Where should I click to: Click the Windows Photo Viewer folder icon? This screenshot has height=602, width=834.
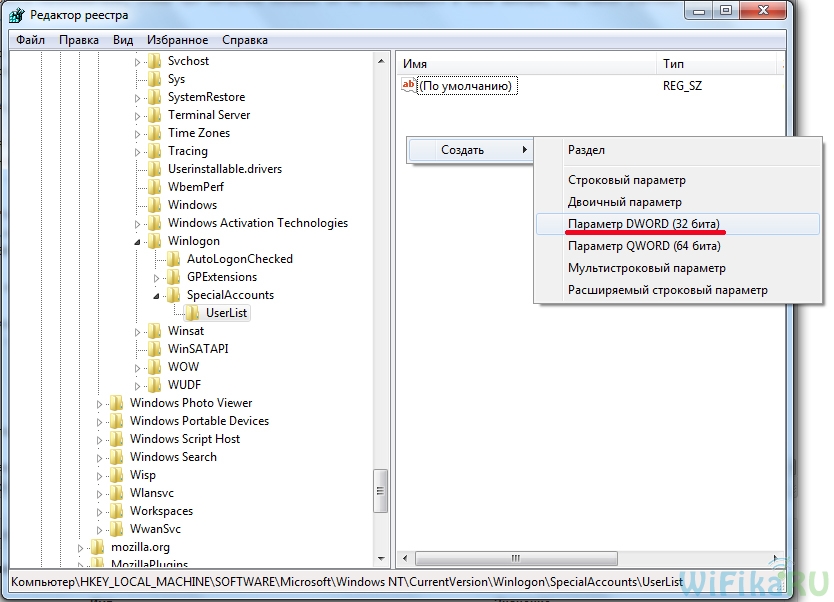click(117, 403)
